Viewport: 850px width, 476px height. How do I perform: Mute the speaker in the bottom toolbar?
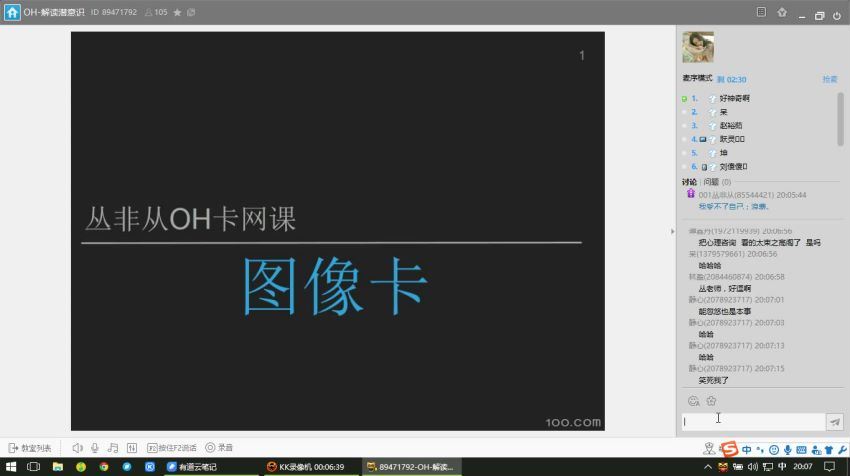point(78,448)
